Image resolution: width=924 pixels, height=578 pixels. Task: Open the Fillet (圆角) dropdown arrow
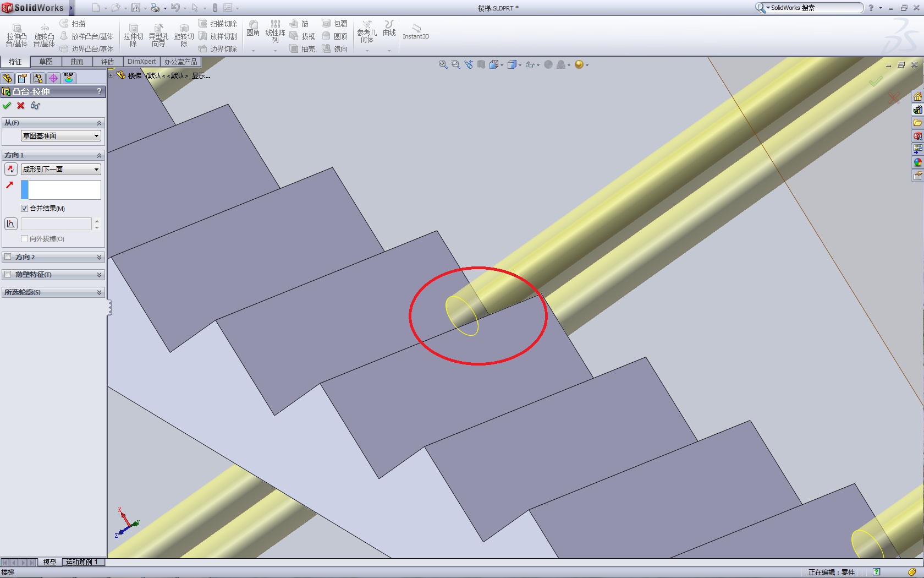click(253, 51)
